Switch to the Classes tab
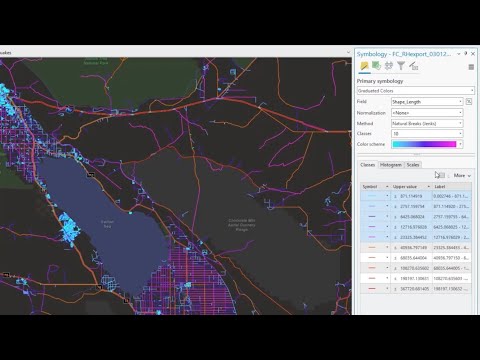This screenshot has width=480, height=360. pos(368,165)
